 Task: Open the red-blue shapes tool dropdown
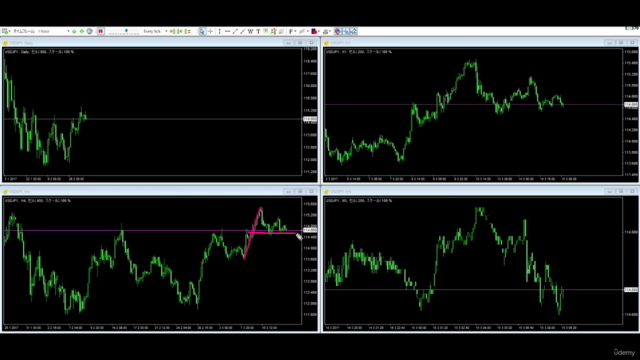(x=315, y=31)
